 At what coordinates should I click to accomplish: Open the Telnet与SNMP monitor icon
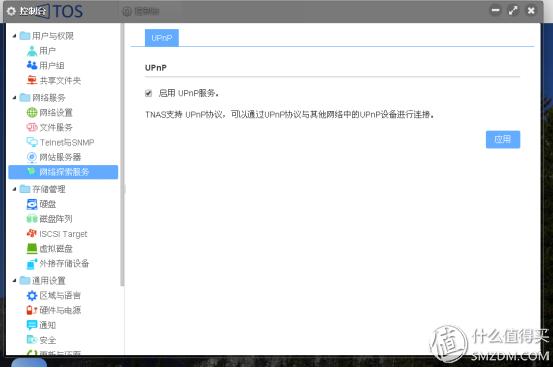pos(32,142)
